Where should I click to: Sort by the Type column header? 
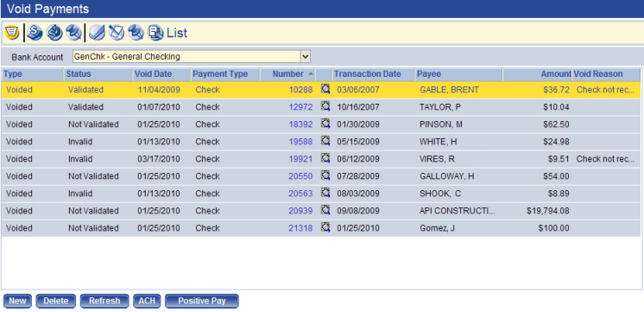(32, 74)
